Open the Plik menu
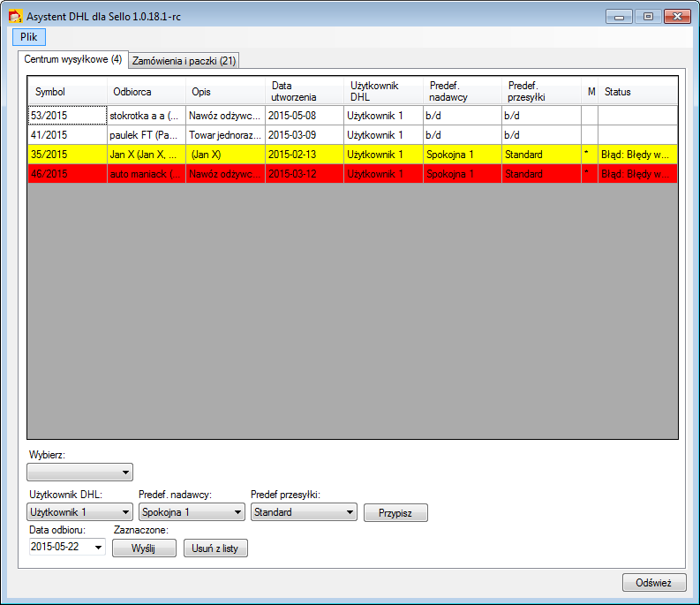Viewport: 700px width, 605px height. (28, 37)
